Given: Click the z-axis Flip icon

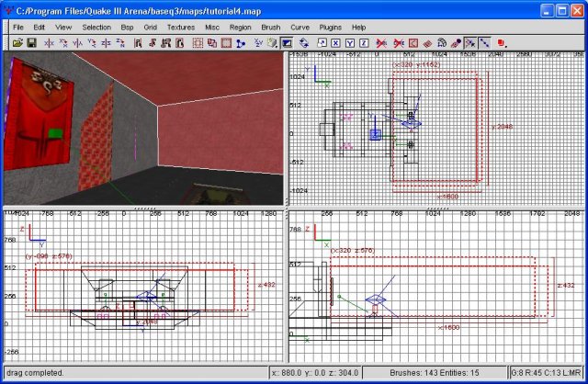Looking at the screenshot, I should click(x=106, y=43).
